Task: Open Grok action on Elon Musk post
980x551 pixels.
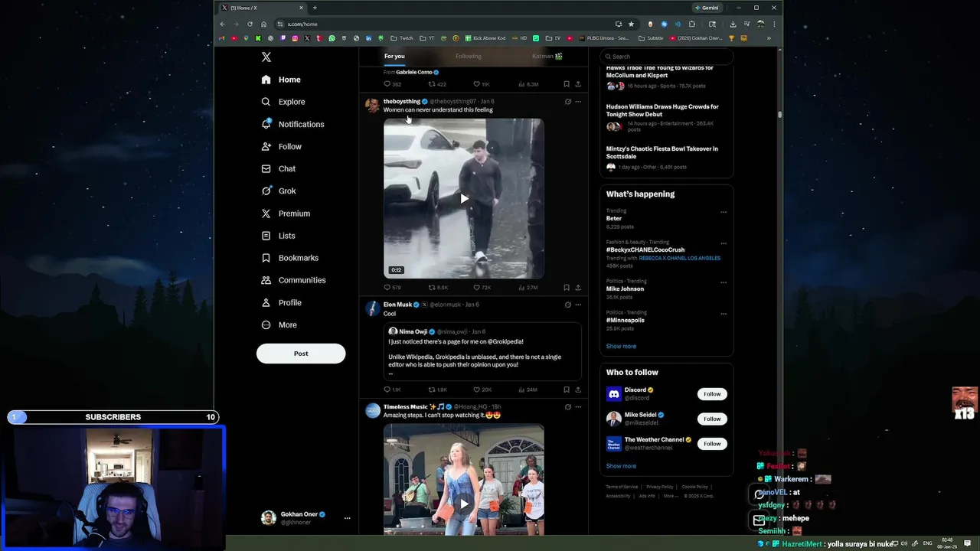Action: point(567,305)
